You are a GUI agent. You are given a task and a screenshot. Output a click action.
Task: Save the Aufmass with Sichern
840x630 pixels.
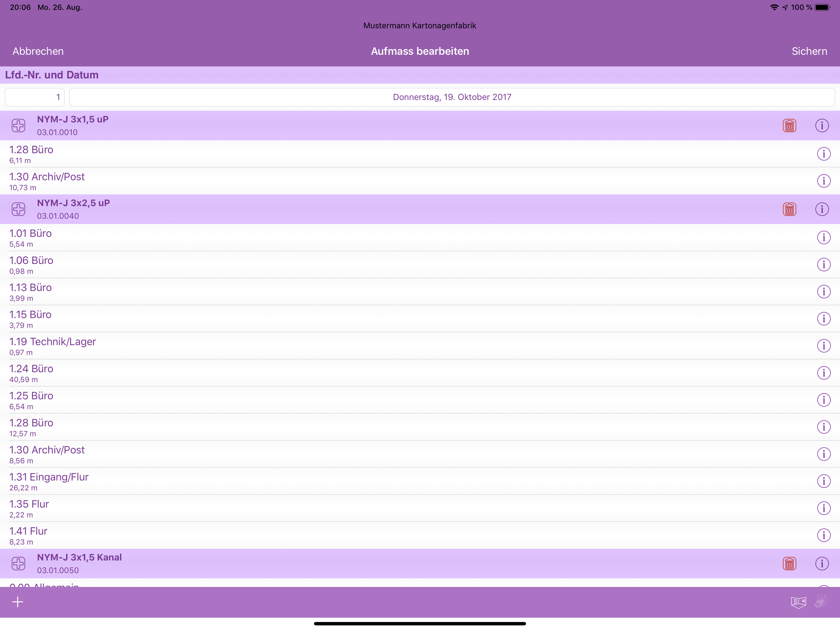[x=809, y=51]
